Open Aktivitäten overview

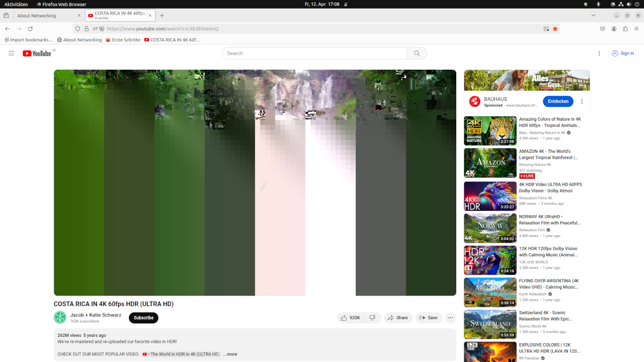[x=16, y=4]
